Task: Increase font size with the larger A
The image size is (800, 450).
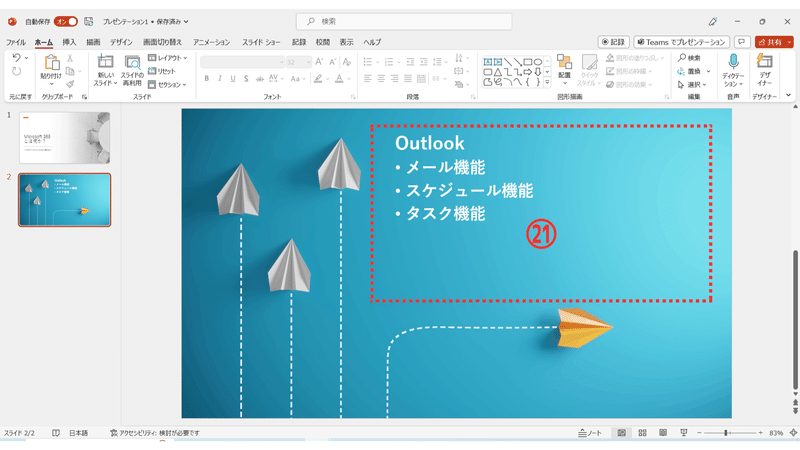Action: point(319,62)
